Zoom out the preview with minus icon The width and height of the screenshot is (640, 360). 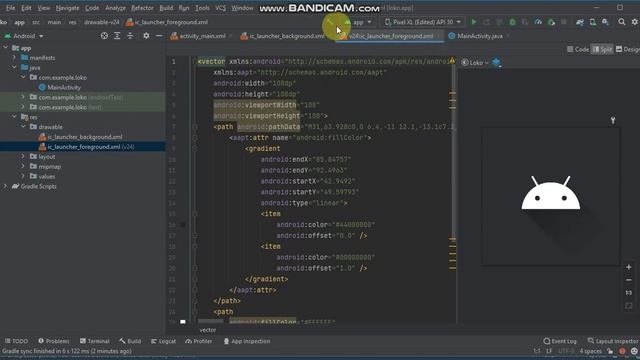pyautogui.click(x=629, y=280)
